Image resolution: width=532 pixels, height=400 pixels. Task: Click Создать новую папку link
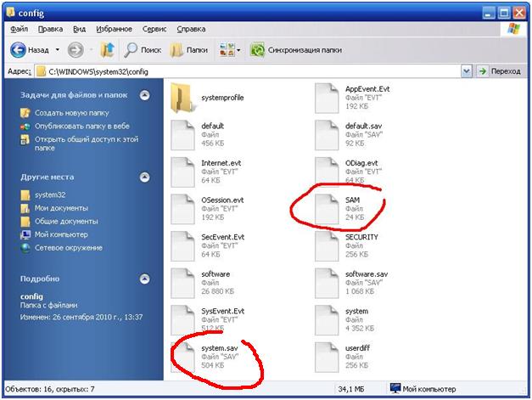[71, 113]
